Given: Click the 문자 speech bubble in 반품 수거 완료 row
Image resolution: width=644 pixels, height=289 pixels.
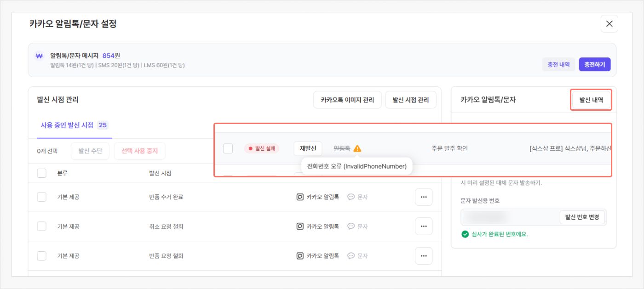Looking at the screenshot, I should click(x=351, y=197).
